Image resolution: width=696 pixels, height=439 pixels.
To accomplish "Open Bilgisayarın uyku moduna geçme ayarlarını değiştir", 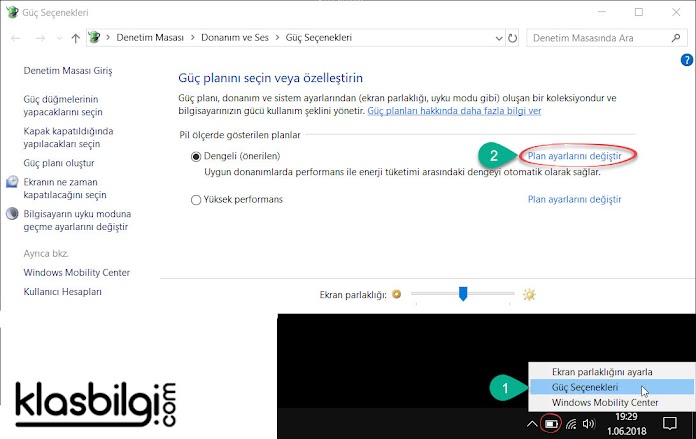I will tap(77, 221).
